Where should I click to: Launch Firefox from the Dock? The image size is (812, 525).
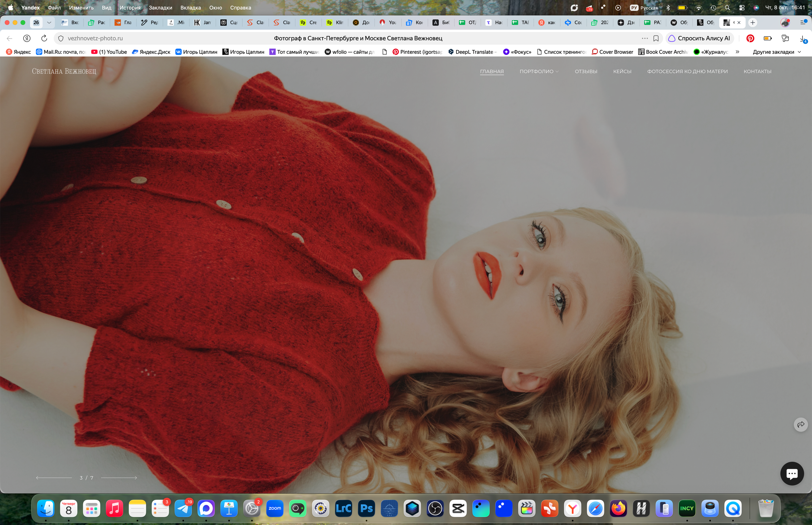pyautogui.click(x=619, y=509)
